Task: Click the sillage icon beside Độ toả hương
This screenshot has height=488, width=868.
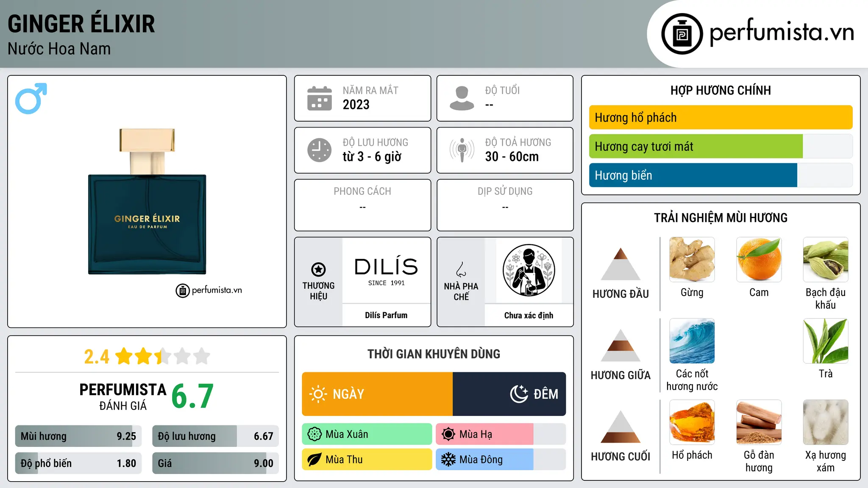Action: point(462,150)
